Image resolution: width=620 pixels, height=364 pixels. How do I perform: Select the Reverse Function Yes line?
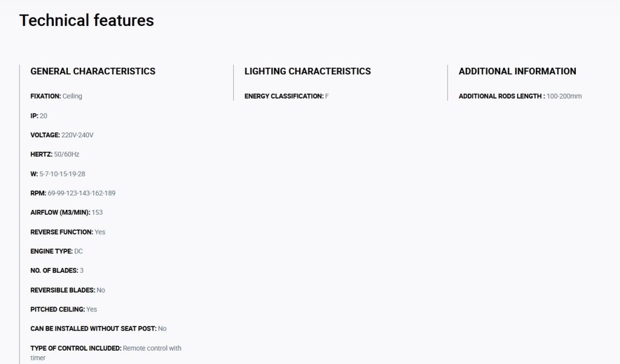(68, 232)
